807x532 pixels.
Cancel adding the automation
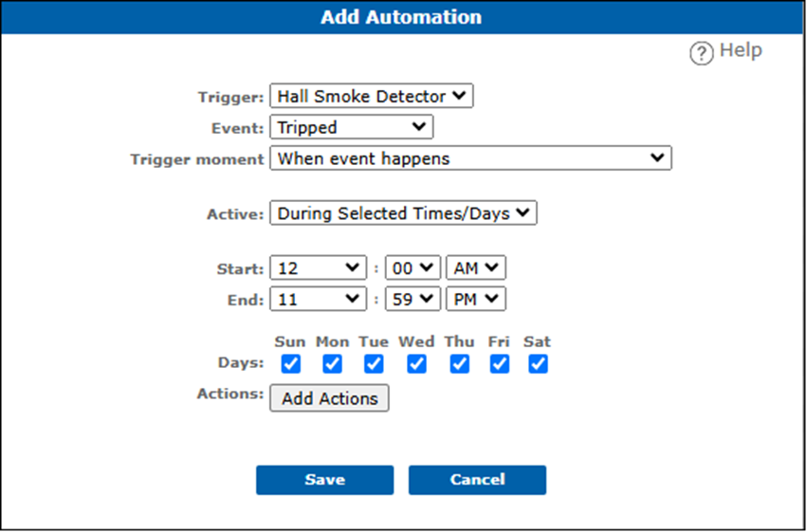pyautogui.click(x=478, y=480)
